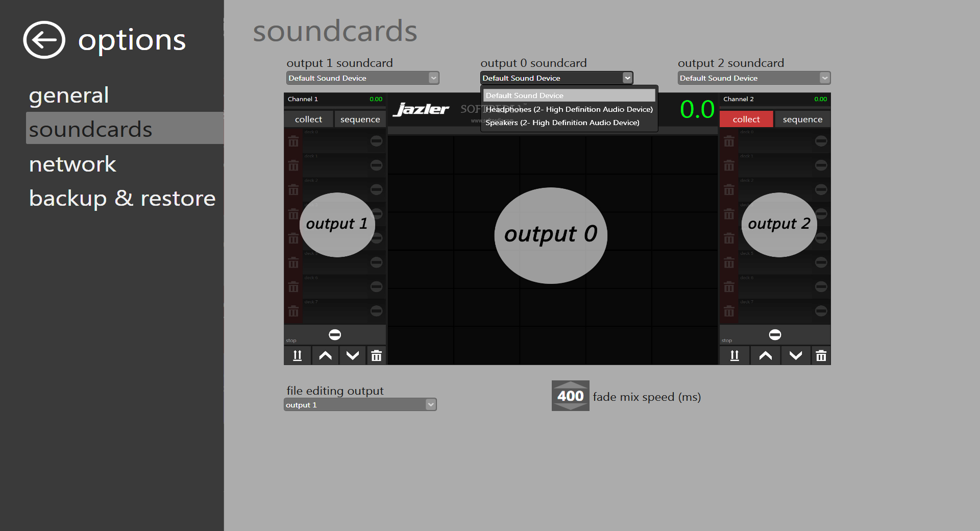Select Speakers (2- High Definition Audio Device)
This screenshot has width=980, height=531.
coord(569,123)
